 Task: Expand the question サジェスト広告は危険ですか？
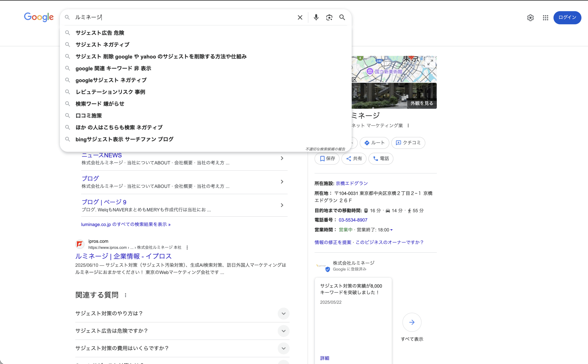[283, 331]
